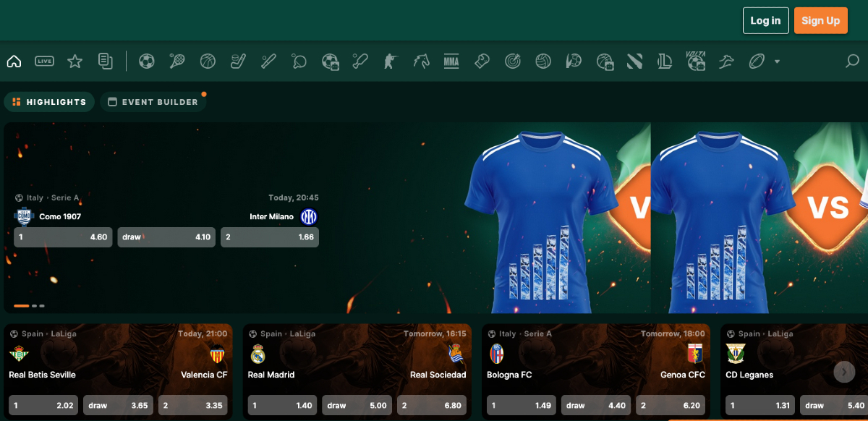This screenshot has height=421, width=868.
Task: Pick draw 5.00 in Madrid–Sociedad
Action: coord(357,405)
